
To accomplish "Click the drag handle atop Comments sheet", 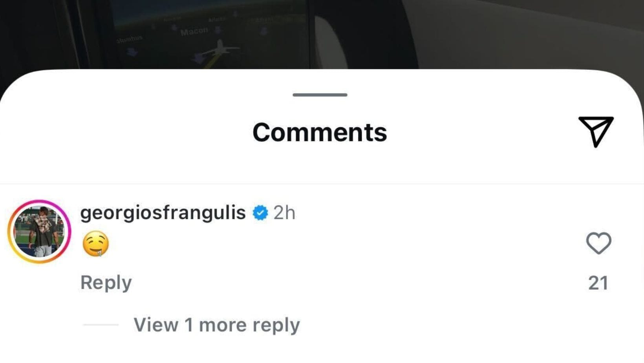I will tap(320, 95).
